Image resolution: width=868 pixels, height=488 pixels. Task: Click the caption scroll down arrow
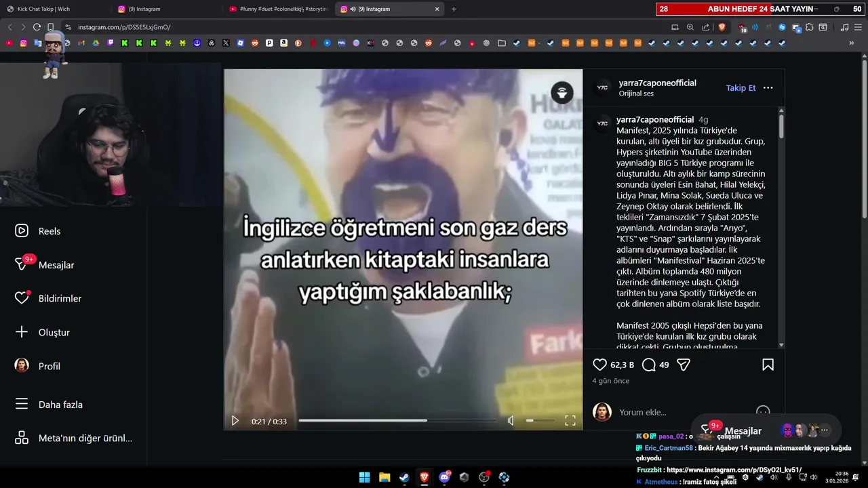(x=781, y=344)
